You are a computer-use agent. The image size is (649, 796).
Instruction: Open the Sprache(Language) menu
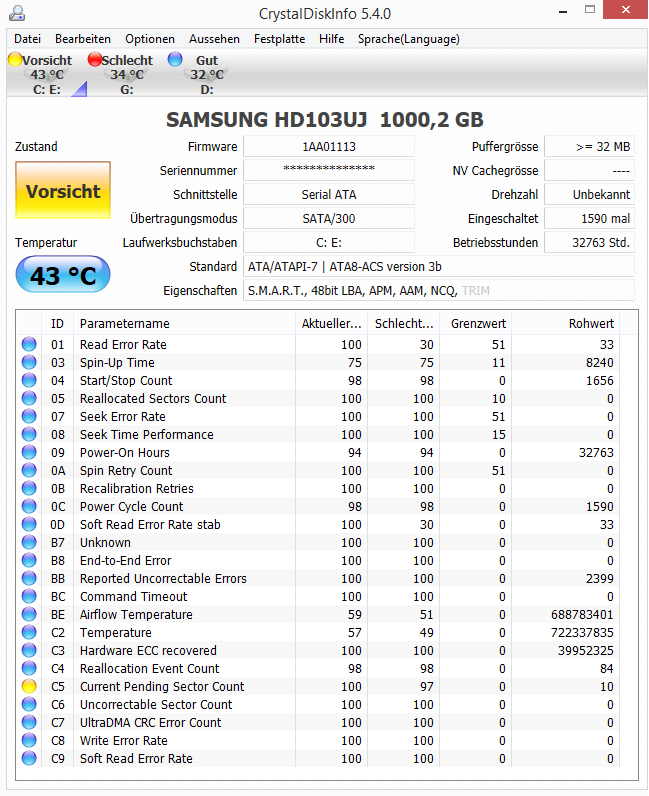[x=409, y=39]
